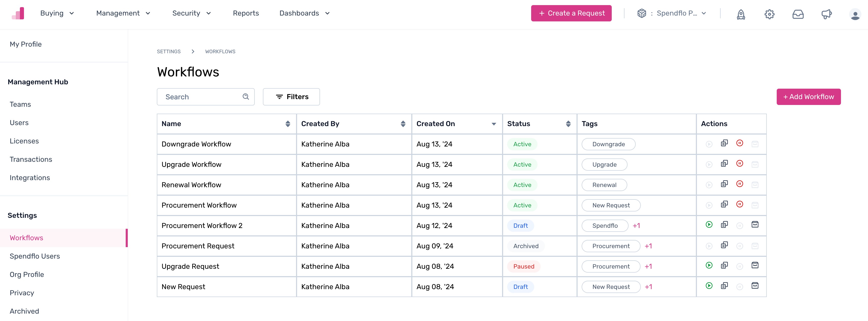
Task: Duplicate the Upgrade Workflow
Action: coord(724,164)
